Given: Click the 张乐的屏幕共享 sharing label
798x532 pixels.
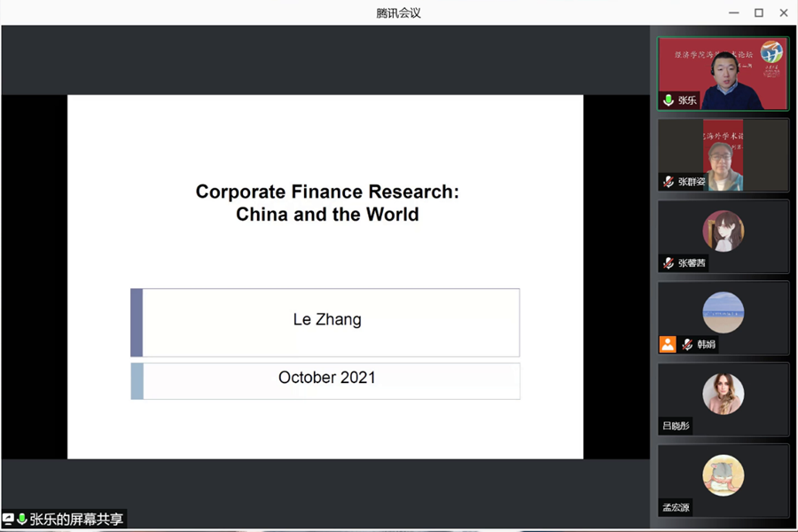Looking at the screenshot, I should coord(76,520).
